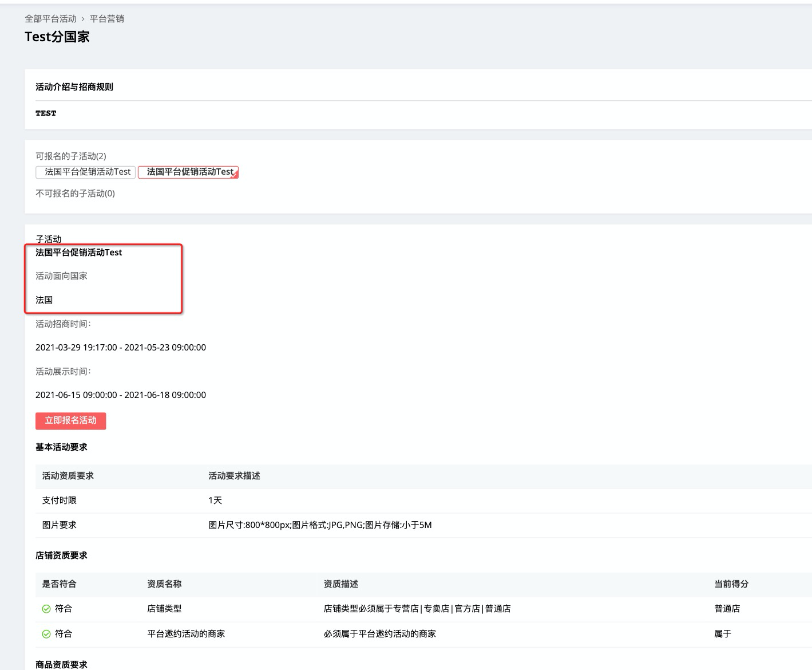The width and height of the screenshot is (812, 670).
Task: Click the TEST description text
Action: 46,113
